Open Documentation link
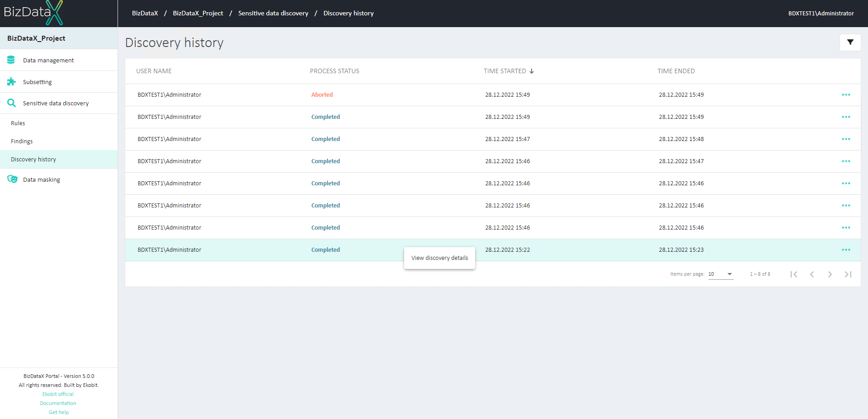Viewport: 868px width, 419px height. tap(58, 403)
